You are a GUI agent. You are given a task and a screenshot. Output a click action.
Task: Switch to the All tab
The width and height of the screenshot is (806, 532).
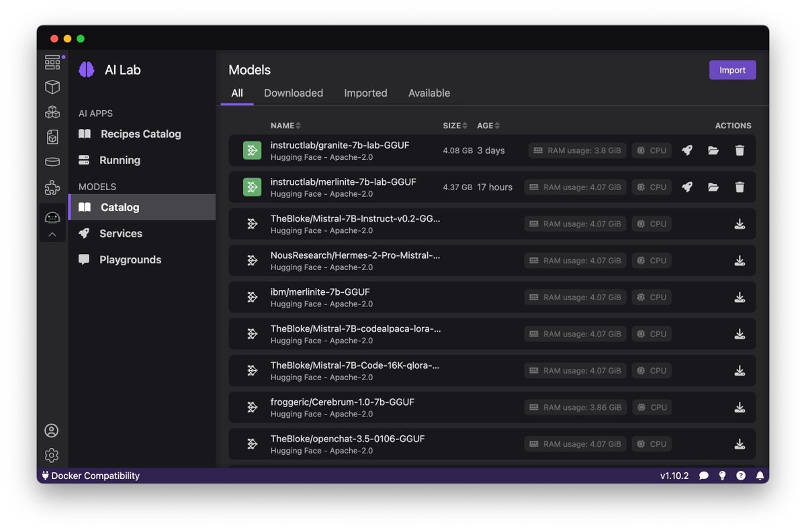point(237,93)
